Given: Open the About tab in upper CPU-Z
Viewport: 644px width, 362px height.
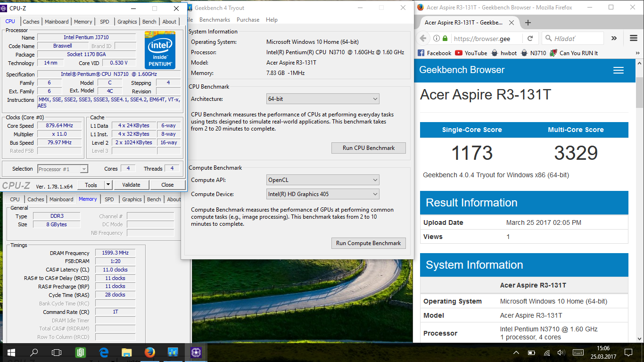Looking at the screenshot, I should pos(169,22).
